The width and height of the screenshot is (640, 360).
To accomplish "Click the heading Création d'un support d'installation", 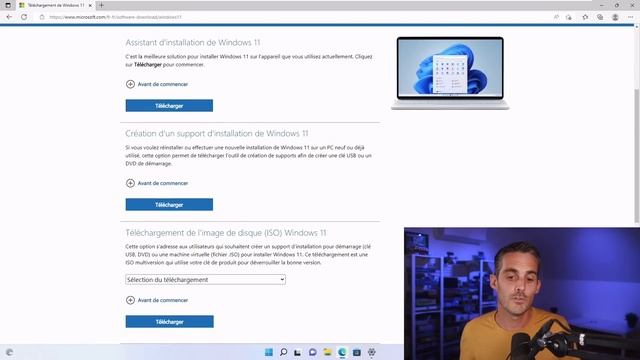I will click(217, 133).
